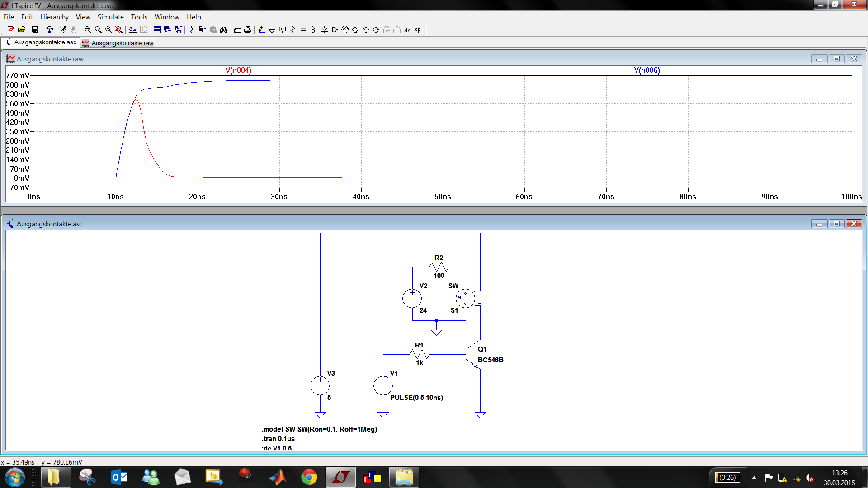Show hidden tray icons arrow

click(x=754, y=478)
